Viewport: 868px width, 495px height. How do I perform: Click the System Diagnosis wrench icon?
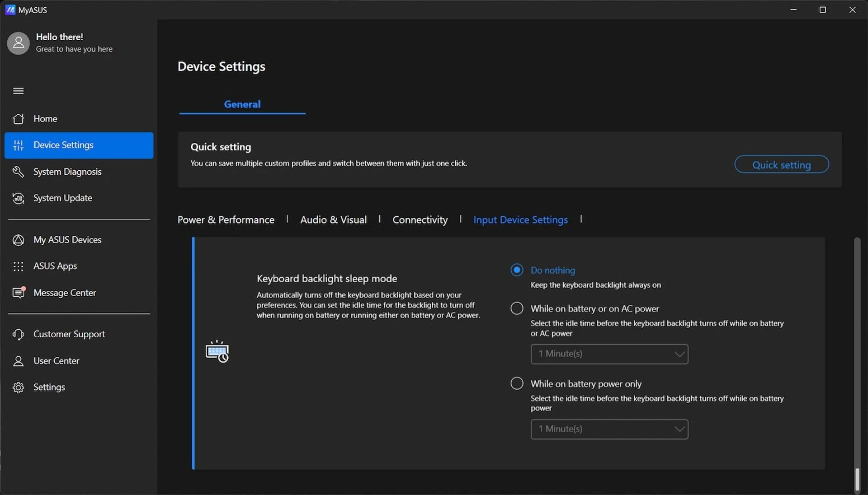(x=19, y=172)
